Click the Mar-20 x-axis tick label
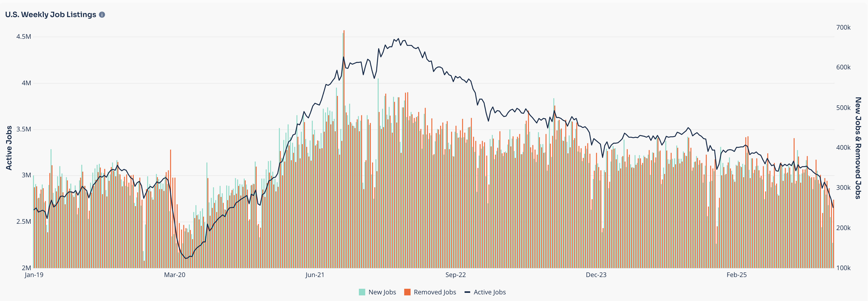This screenshot has height=301, width=868. pyautogui.click(x=174, y=275)
